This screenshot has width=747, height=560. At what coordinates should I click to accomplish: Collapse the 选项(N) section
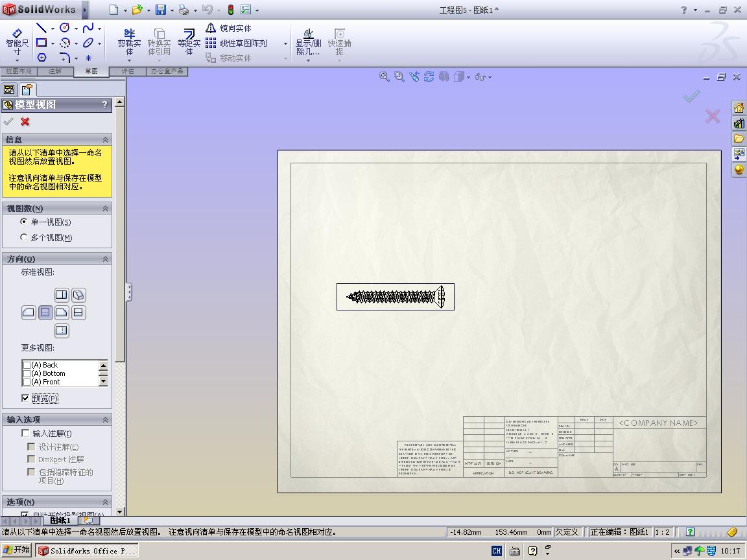tap(105, 502)
